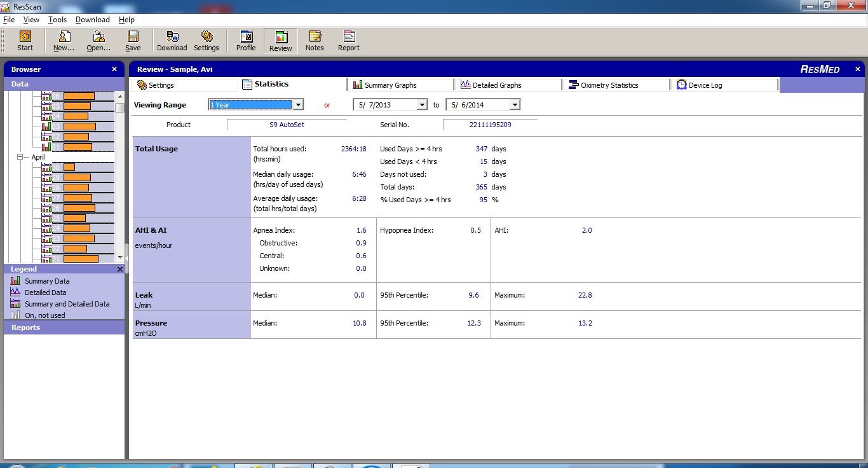The height and width of the screenshot is (468, 868).
Task: Open the Reports section header
Action: 64,327
